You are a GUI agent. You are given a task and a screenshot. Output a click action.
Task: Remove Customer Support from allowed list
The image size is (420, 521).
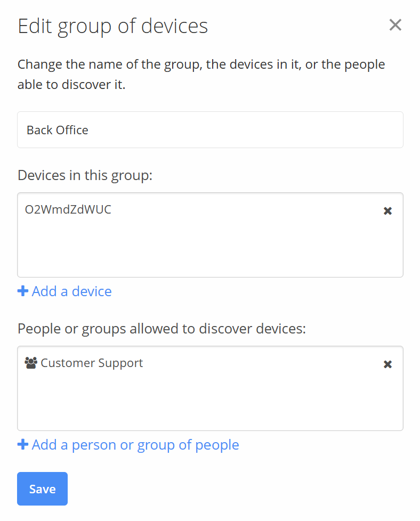[x=388, y=364]
